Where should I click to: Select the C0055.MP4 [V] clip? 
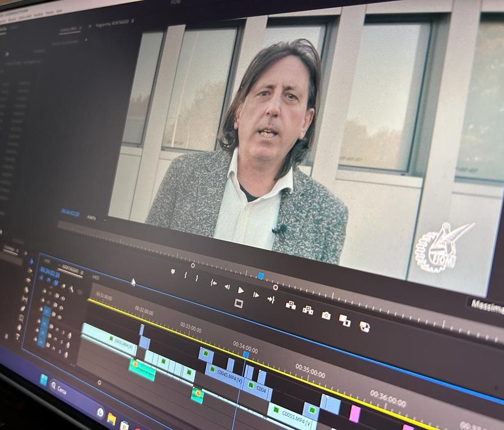pos(290,415)
